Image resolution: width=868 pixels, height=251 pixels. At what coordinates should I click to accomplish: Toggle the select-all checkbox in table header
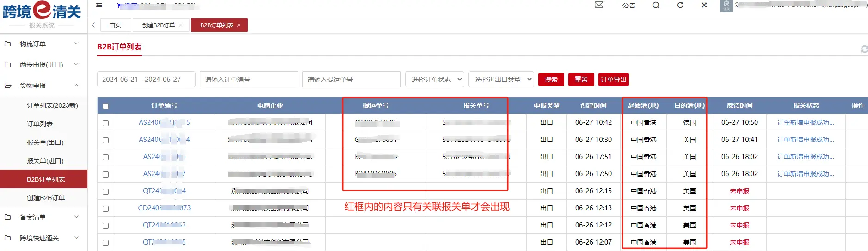pyautogui.click(x=105, y=106)
